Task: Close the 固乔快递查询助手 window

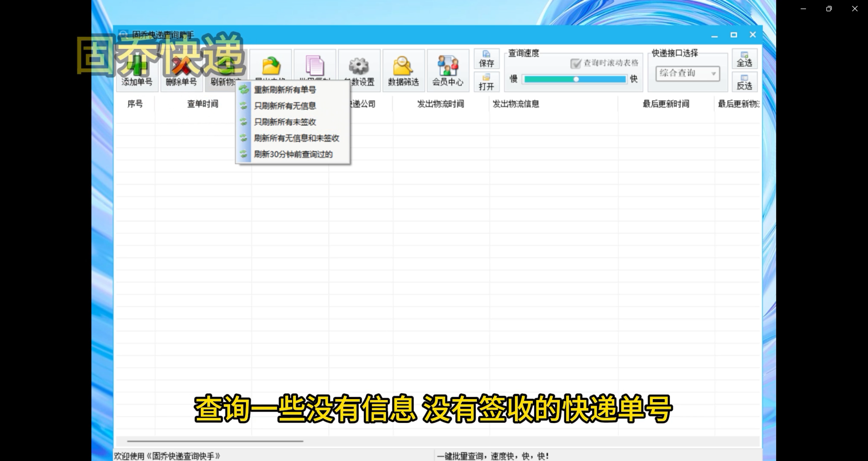Action: tap(753, 35)
